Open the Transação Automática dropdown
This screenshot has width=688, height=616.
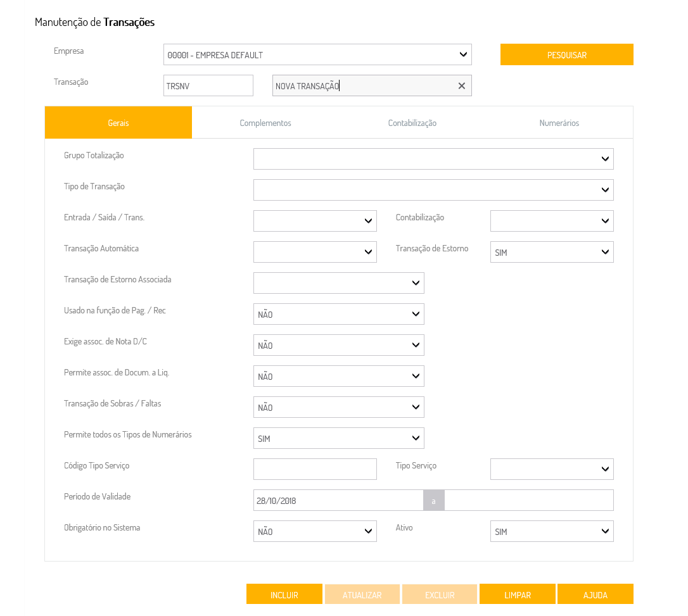[315, 252]
